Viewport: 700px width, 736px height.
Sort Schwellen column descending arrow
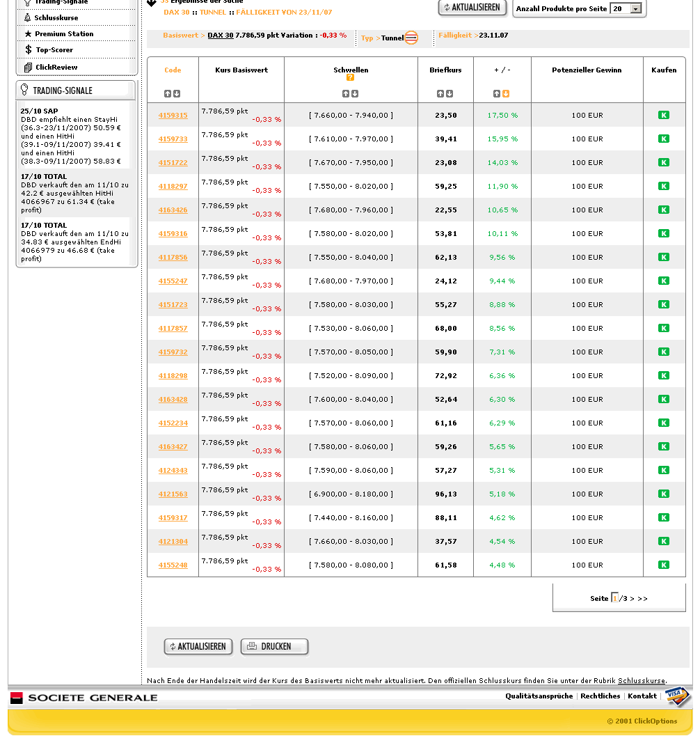click(355, 94)
